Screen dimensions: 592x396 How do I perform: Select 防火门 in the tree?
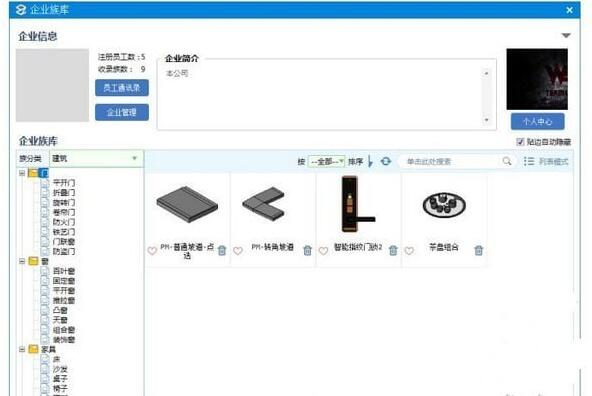pos(64,222)
